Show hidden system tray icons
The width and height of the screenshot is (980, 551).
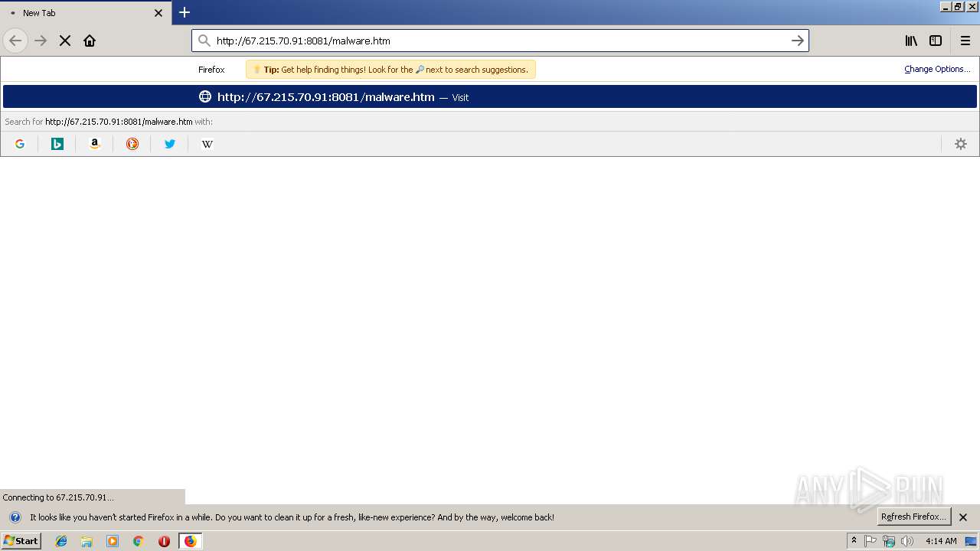(x=854, y=541)
